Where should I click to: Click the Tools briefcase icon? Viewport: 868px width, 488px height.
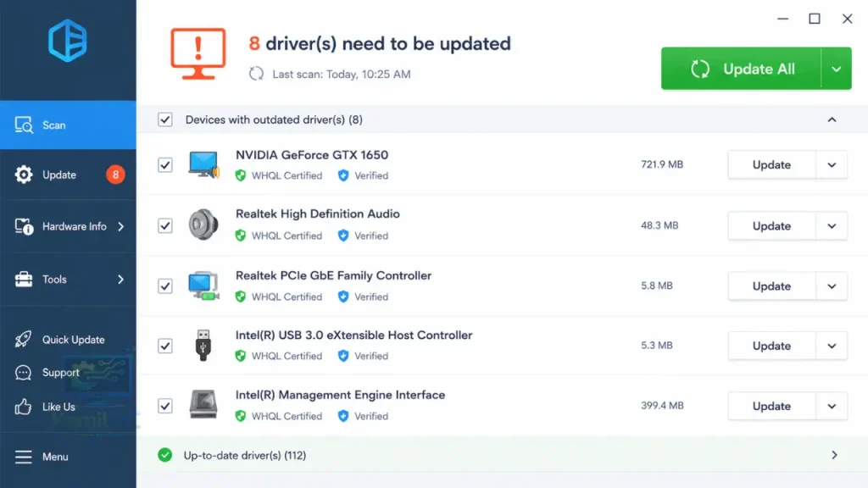pyautogui.click(x=24, y=280)
